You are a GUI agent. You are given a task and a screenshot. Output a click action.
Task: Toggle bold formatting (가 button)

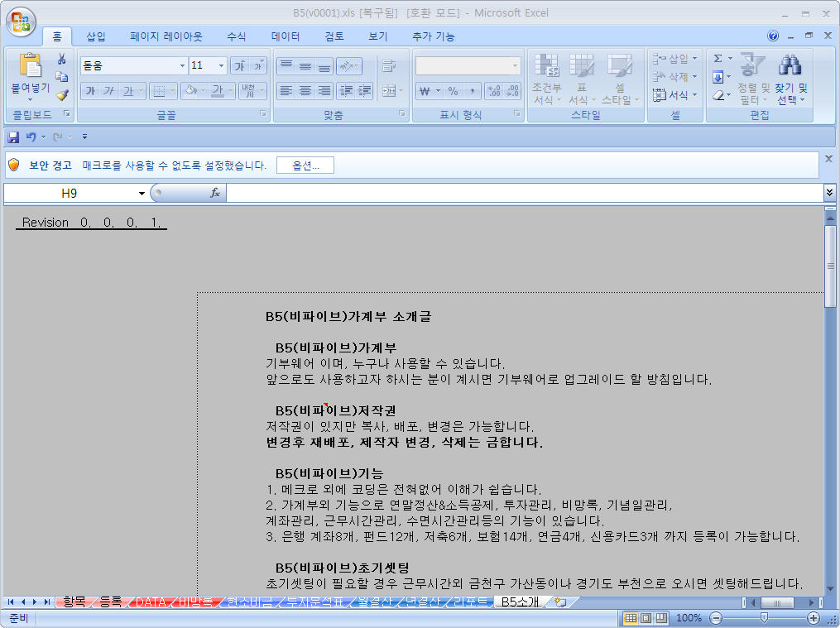point(90,91)
